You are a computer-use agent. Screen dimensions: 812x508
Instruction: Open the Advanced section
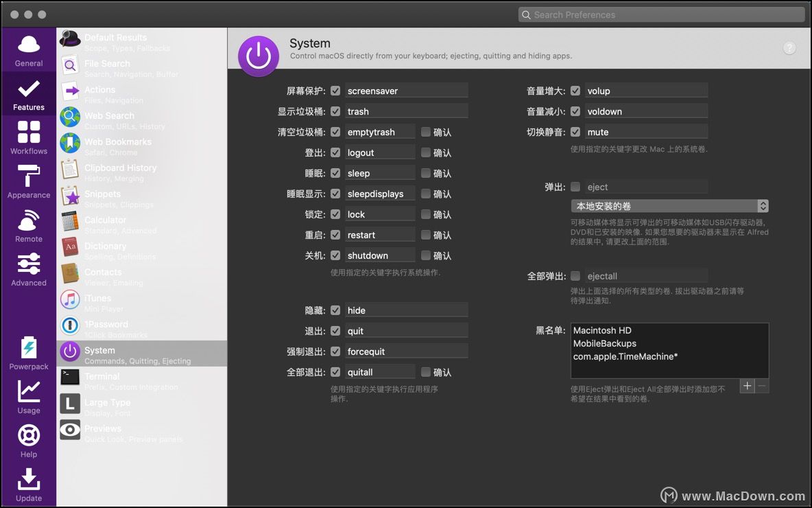point(29,270)
